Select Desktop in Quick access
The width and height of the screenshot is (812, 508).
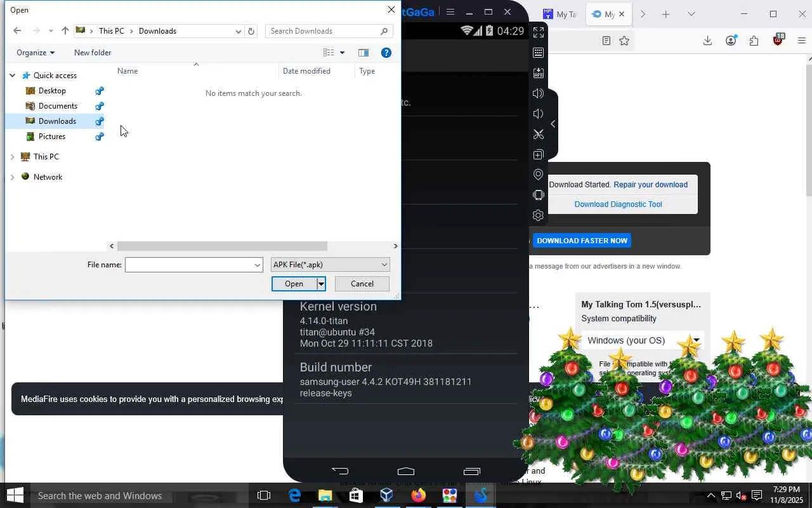click(x=52, y=91)
